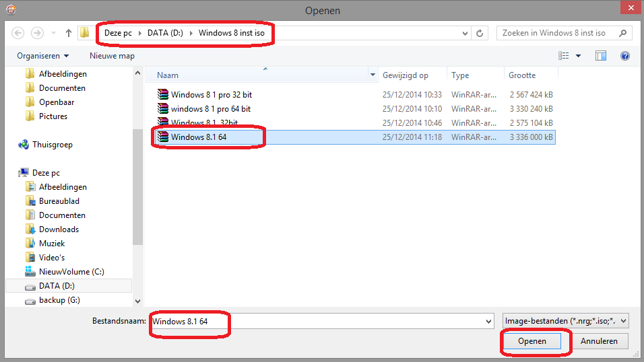Click the folder icon in the address bar
The width and height of the screenshot is (644, 362).
coord(85,32)
